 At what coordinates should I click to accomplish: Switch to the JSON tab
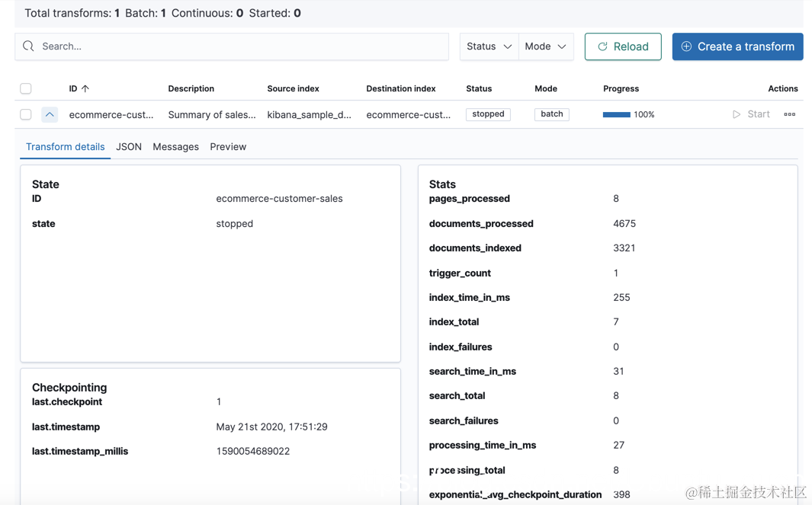coord(129,146)
